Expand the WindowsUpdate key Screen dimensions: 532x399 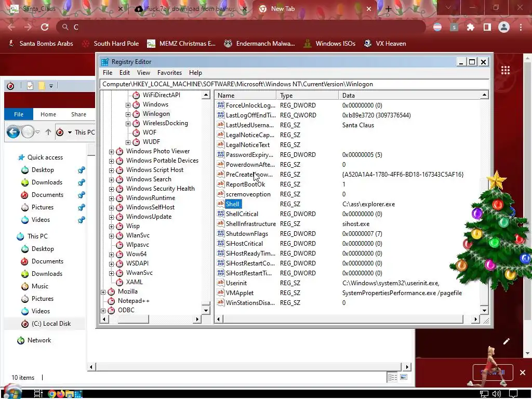pos(111,217)
